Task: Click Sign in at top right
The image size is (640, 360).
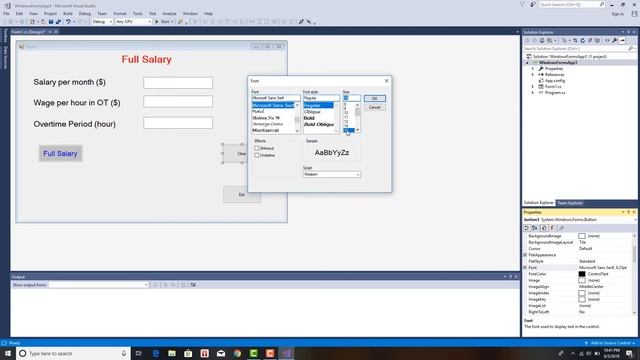Action: 618,14
